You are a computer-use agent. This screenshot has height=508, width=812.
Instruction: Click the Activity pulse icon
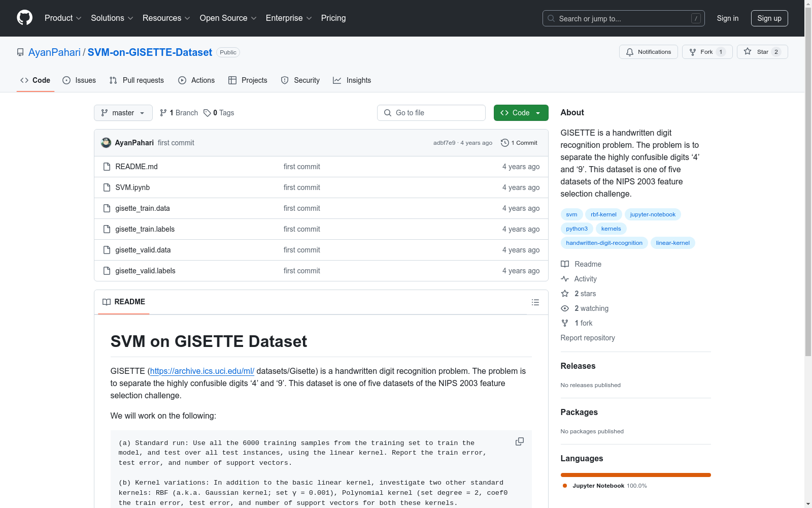pyautogui.click(x=565, y=279)
